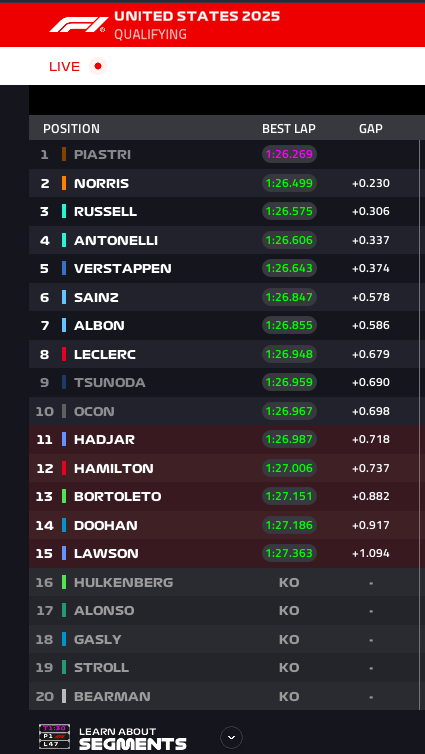Select Verstappen's 1:26.643 lap time badge
The image size is (425, 754).
pos(289,268)
